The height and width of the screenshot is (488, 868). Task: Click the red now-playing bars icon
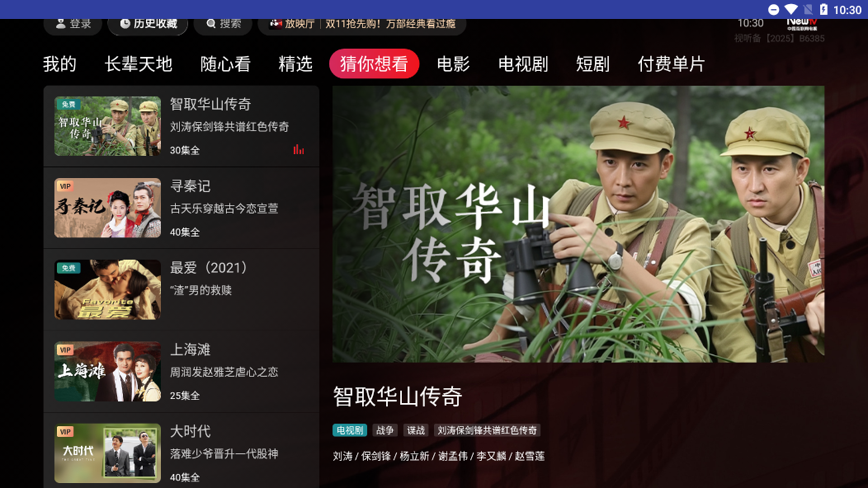[x=299, y=149]
